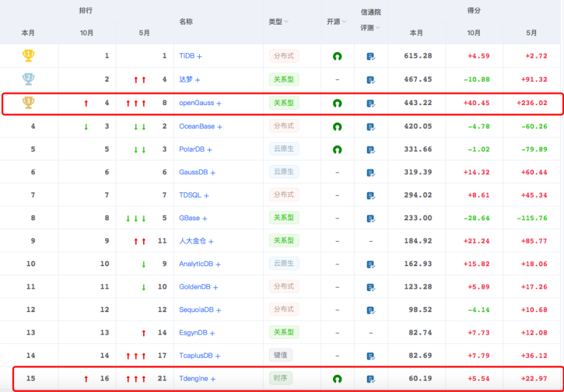Click the 分布式 tag in TiDB row
Screen dimensions: 564x392
click(x=284, y=56)
